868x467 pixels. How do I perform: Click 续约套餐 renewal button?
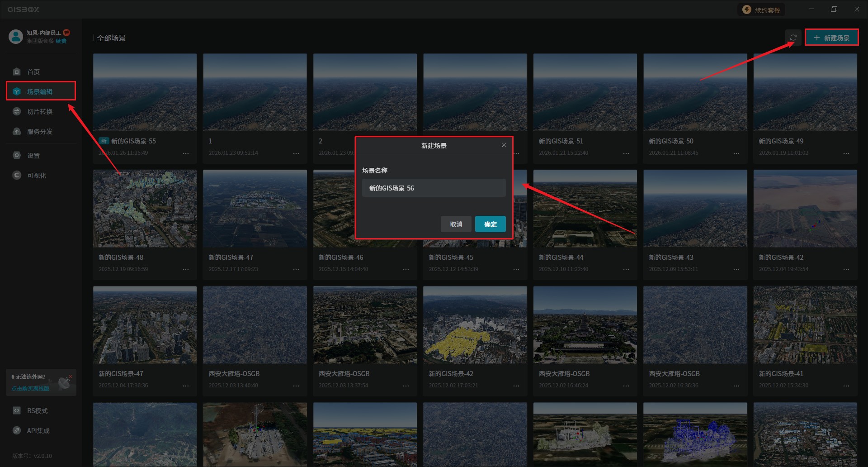tap(762, 10)
